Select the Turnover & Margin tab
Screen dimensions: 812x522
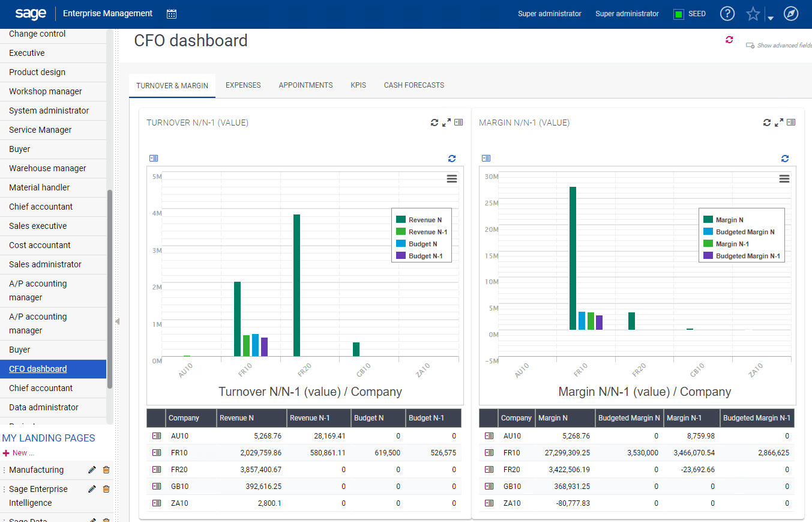pyautogui.click(x=172, y=85)
